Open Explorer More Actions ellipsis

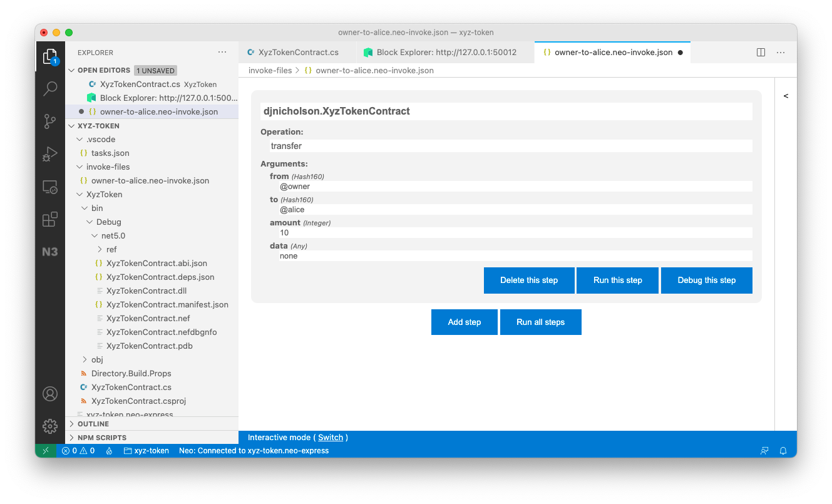[223, 53]
